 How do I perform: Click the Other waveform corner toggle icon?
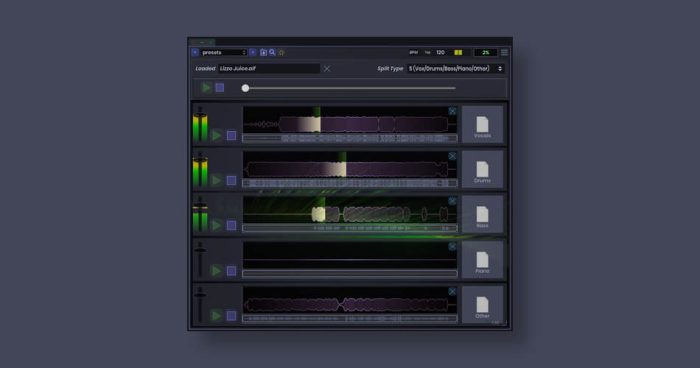(452, 291)
